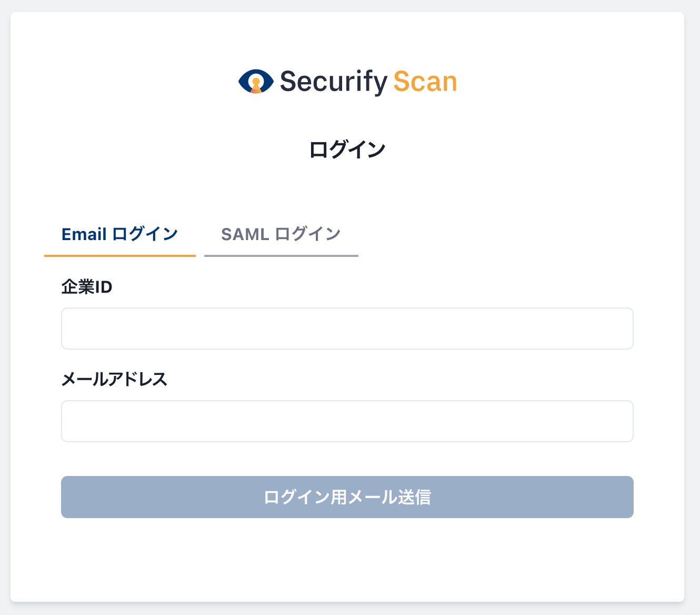Switch to the SAML ログイン tab
Image resolution: width=700 pixels, height=615 pixels.
tap(281, 234)
